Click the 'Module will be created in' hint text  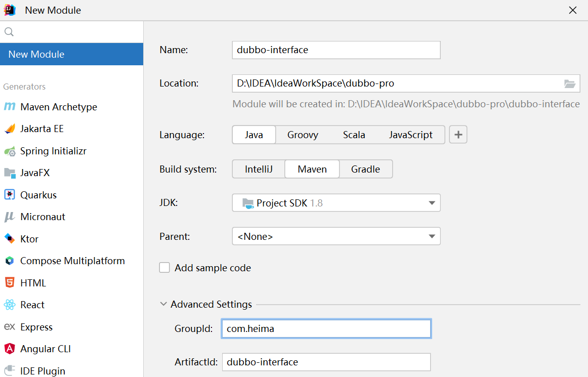click(x=406, y=104)
